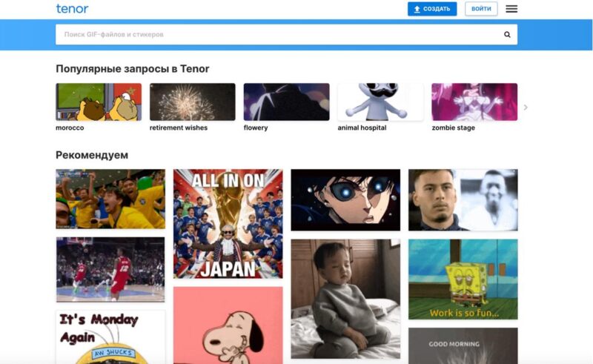Screen dimensions: 593x364
Task: Open the cheering Brazil fans GIF
Action: (x=110, y=199)
